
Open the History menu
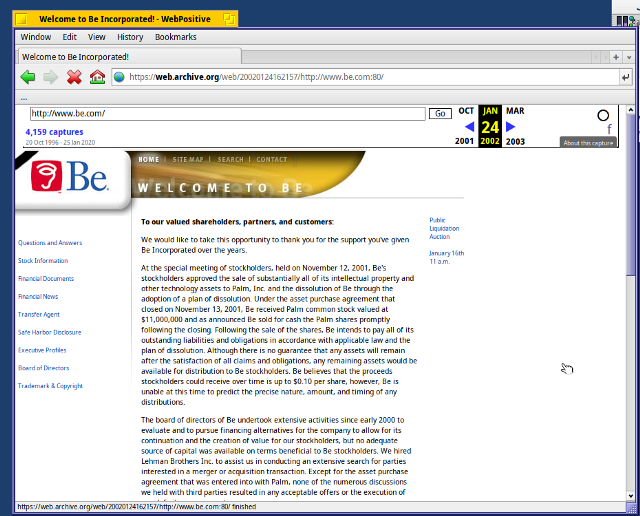pyautogui.click(x=130, y=37)
